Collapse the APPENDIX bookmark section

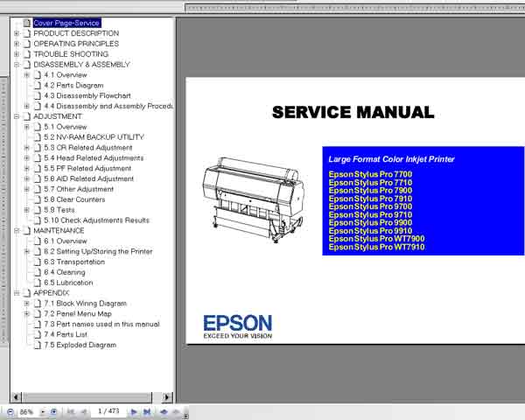pos(17,293)
